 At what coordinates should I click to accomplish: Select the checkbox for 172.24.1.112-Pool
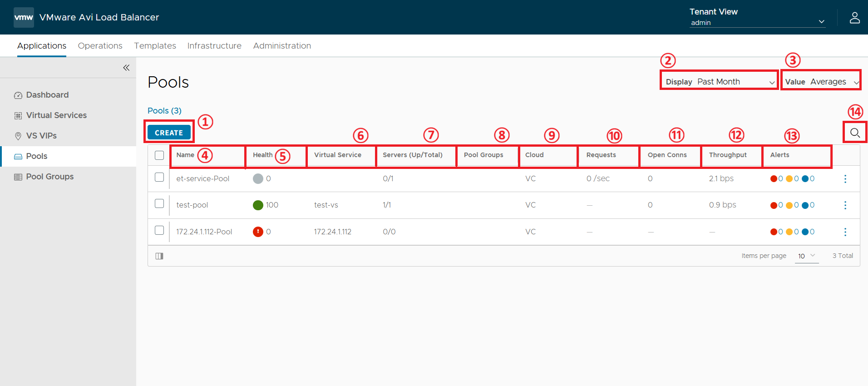click(159, 230)
